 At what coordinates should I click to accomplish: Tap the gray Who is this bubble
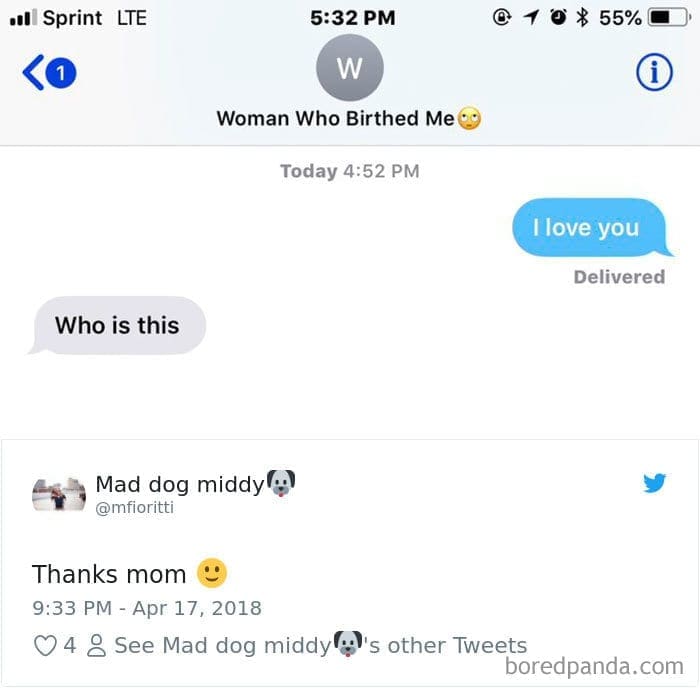pyautogui.click(x=117, y=325)
